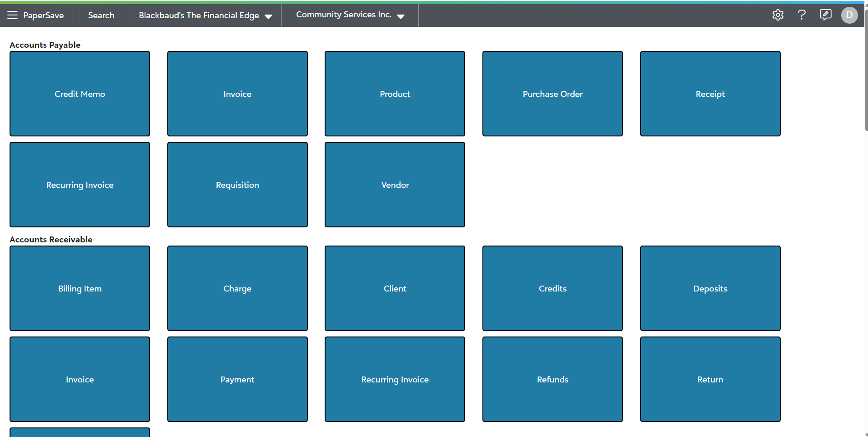Open the user profile avatar D

[849, 15]
